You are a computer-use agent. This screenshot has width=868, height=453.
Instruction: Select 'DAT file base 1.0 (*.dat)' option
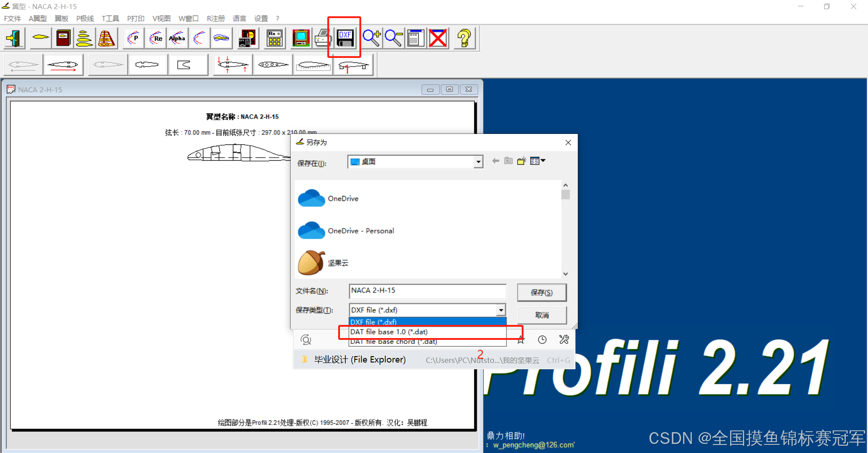pos(427,332)
